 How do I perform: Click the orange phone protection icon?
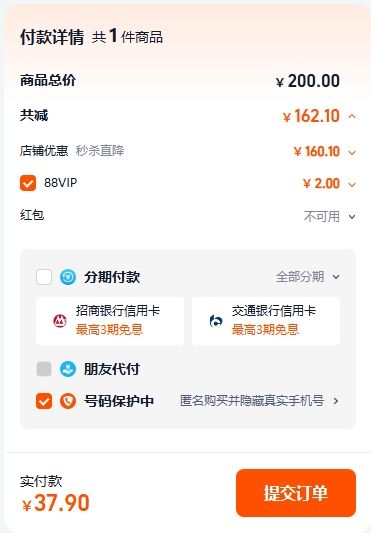coord(68,401)
